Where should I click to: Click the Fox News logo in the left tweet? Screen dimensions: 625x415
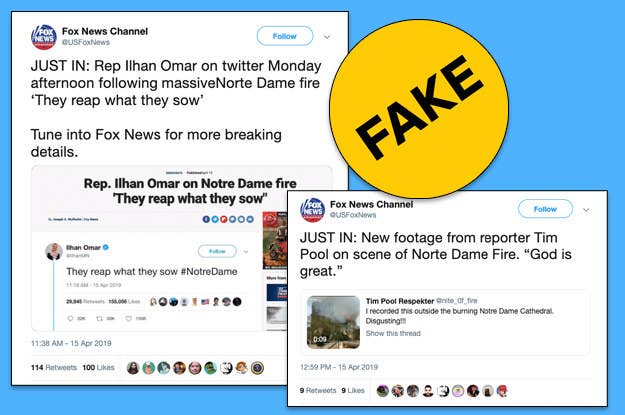coord(43,37)
